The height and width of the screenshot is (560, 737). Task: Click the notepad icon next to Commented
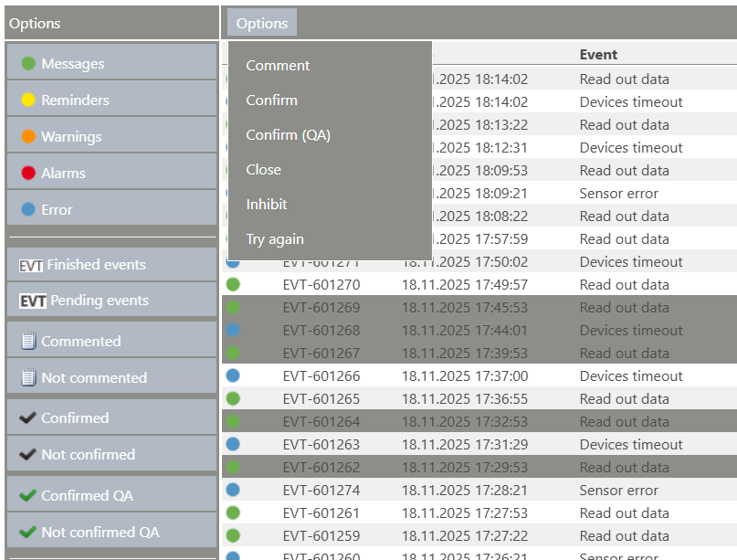(30, 340)
